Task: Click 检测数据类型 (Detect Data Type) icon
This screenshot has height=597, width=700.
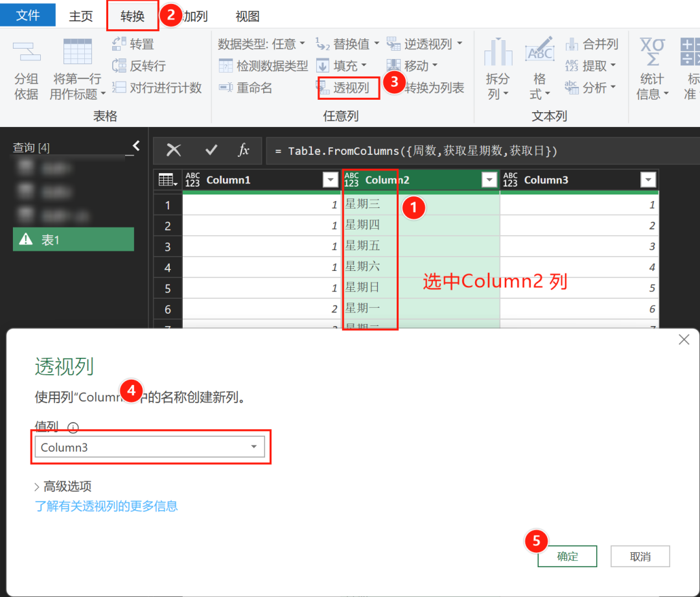Action: (226, 65)
